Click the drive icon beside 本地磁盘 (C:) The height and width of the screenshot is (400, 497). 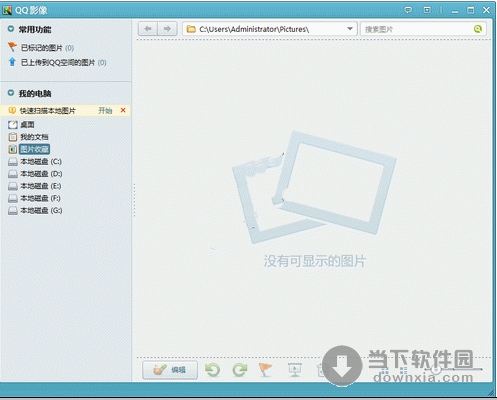(x=13, y=162)
